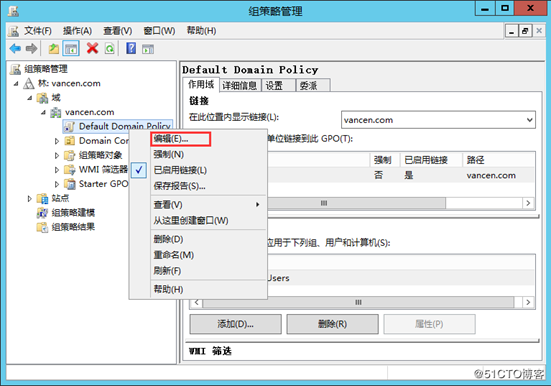
Task: Open the 帮助(H) menu in the menu bar
Action: (201, 31)
